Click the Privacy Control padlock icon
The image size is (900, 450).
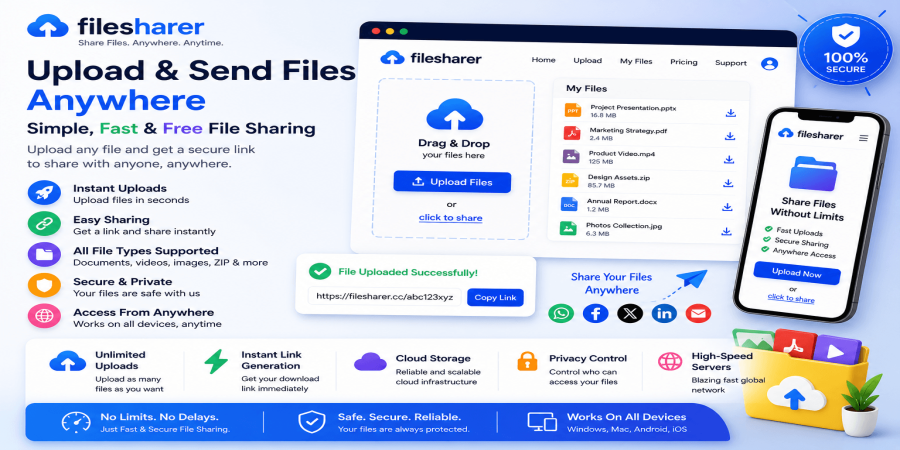[527, 361]
